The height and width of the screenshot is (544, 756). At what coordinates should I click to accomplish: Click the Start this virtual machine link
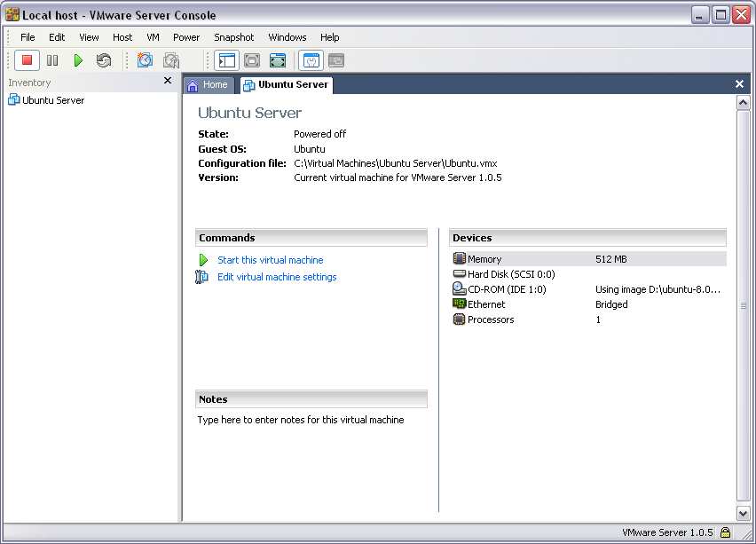tap(271, 260)
